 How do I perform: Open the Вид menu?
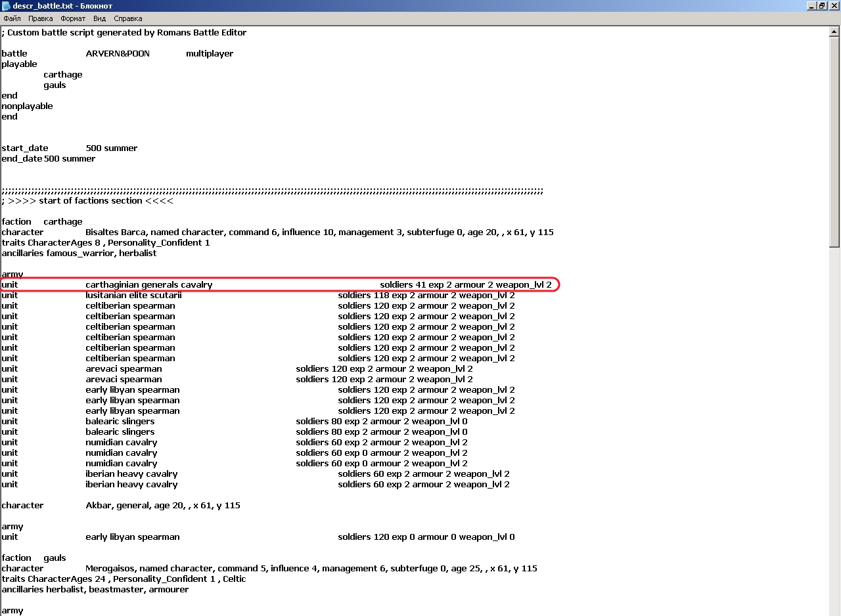(99, 18)
